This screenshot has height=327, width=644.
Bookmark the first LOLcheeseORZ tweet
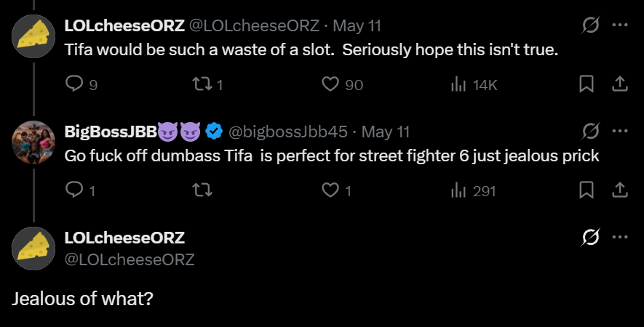[586, 84]
